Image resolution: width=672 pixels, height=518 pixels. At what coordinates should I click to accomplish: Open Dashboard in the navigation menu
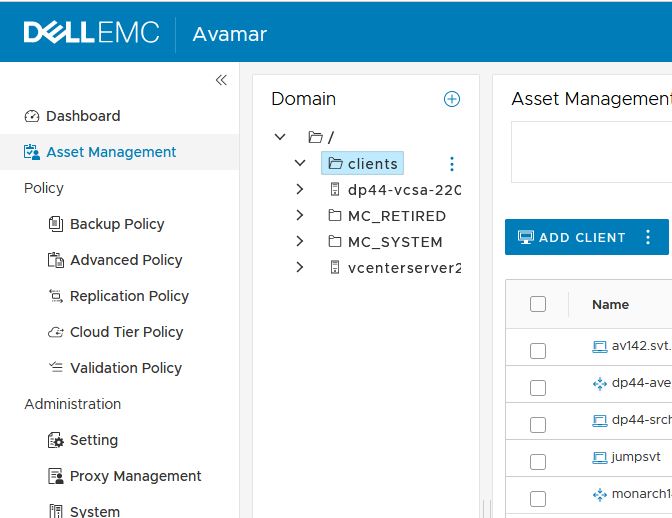point(83,116)
